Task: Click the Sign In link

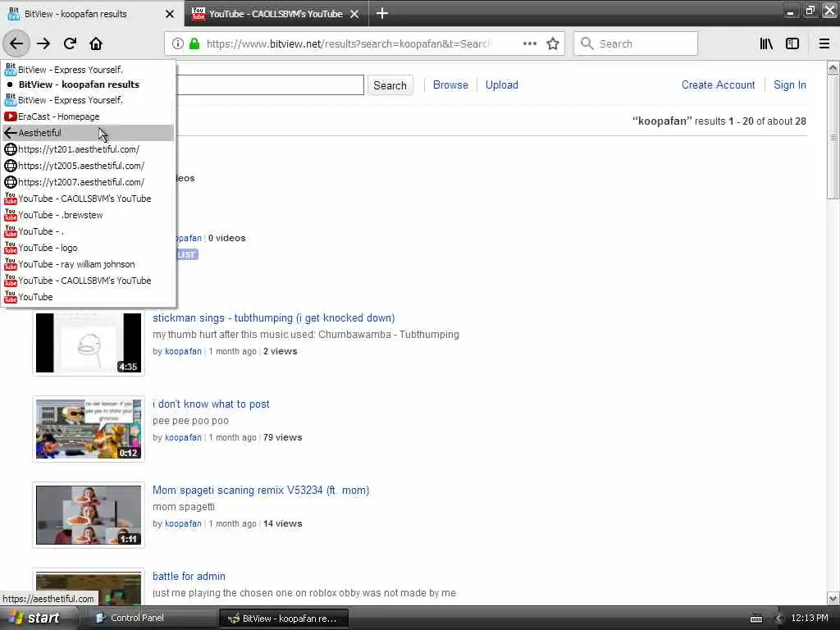Action: pos(790,84)
